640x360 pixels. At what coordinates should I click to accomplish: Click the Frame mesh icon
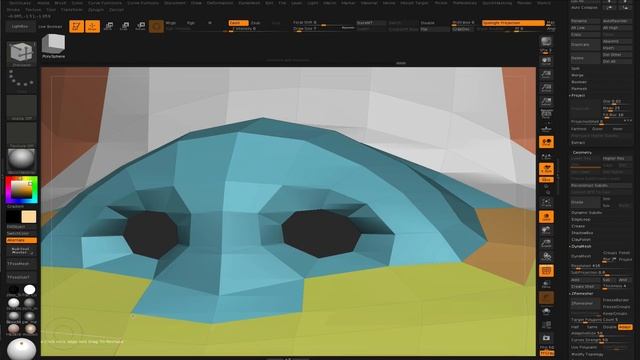546,202
